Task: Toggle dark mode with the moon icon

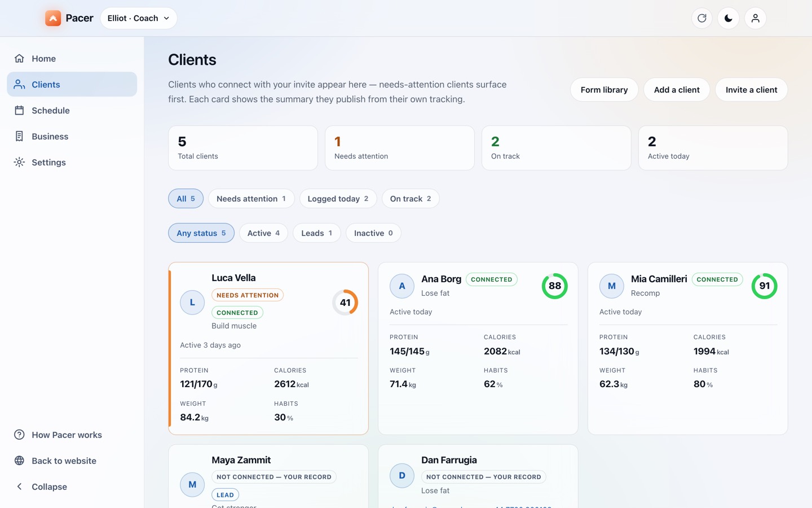Action: point(729,18)
